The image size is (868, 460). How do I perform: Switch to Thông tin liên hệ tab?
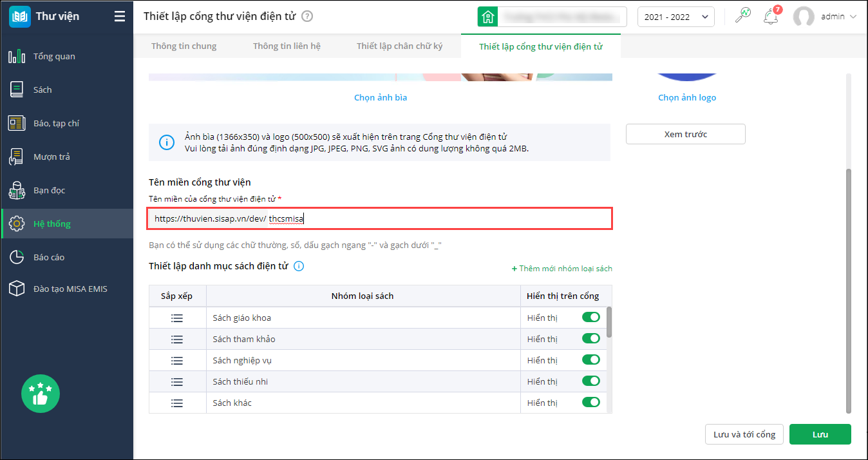(x=287, y=46)
